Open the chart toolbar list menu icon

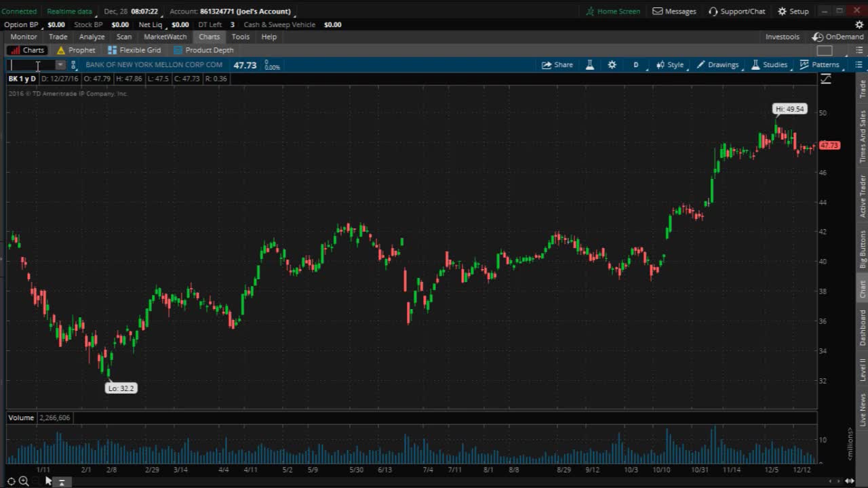pos(859,65)
